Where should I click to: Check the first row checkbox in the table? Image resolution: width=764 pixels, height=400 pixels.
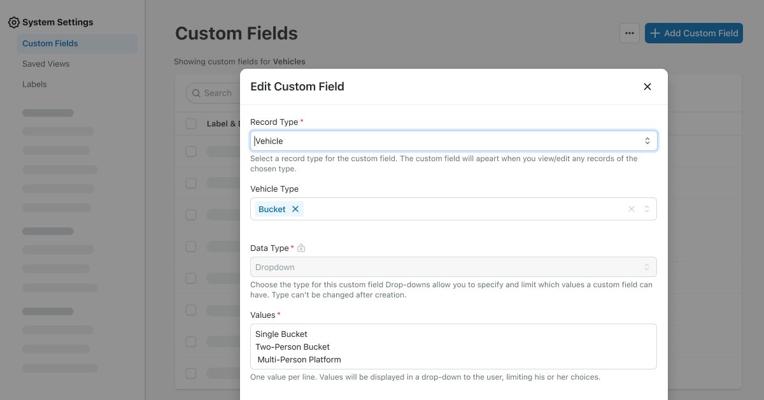[191, 152]
